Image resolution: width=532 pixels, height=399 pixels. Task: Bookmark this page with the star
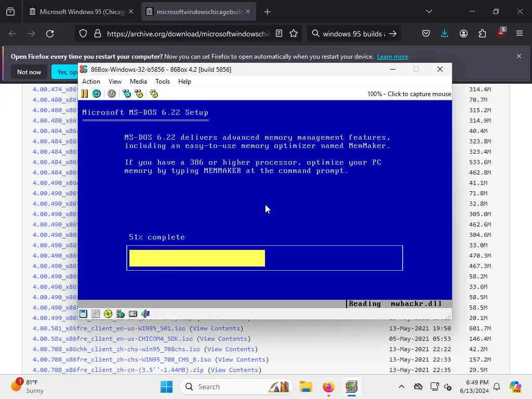coord(294,34)
